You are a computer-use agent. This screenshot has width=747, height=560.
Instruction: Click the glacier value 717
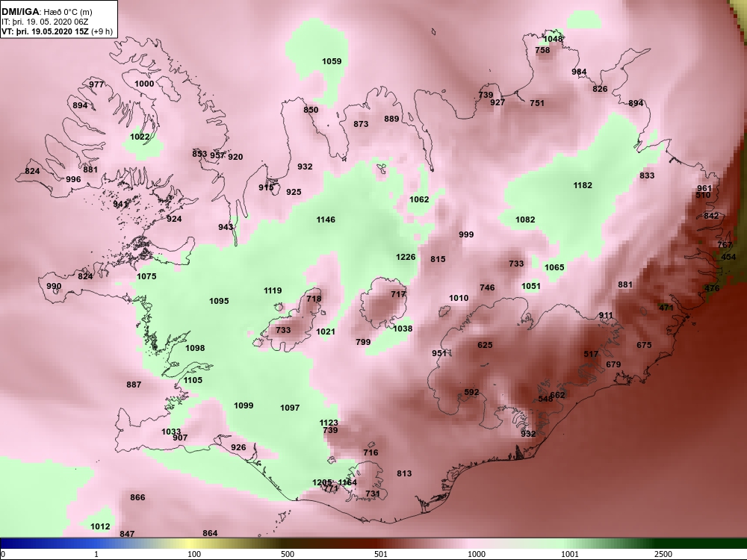click(x=398, y=294)
